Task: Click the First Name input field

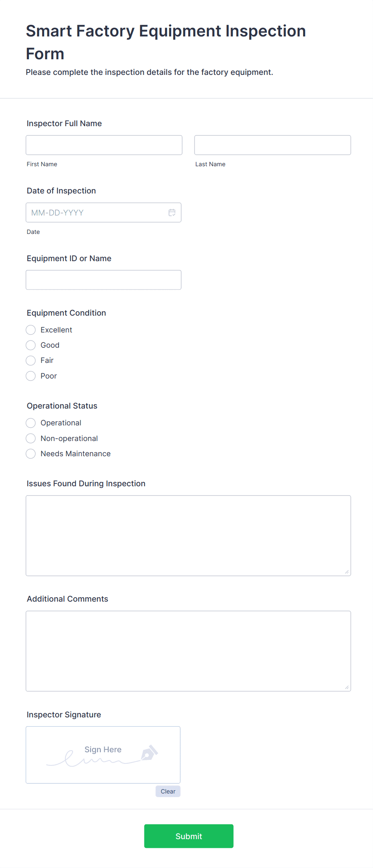Action: pyautogui.click(x=104, y=145)
